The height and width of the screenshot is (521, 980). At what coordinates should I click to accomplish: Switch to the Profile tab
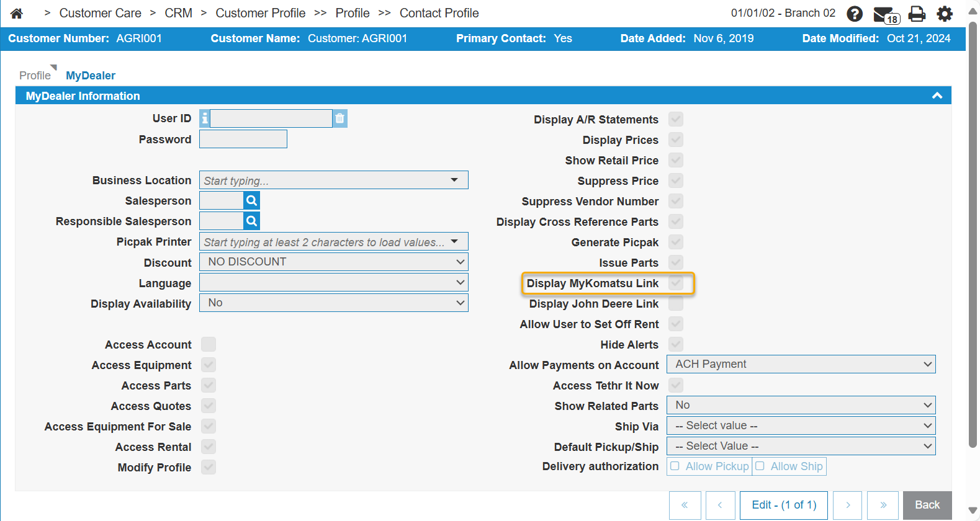pyautogui.click(x=35, y=75)
